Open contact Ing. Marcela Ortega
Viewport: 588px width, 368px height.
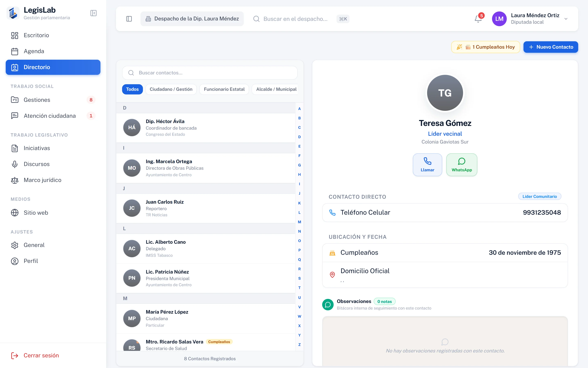(206, 168)
